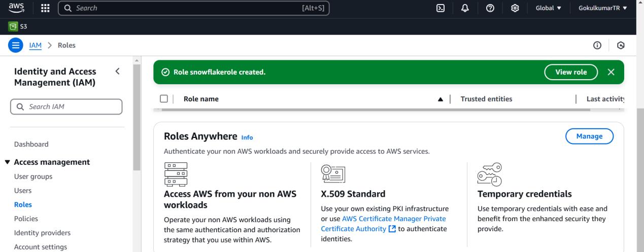Image resolution: width=644 pixels, height=252 pixels.
Task: Open the settings gear icon
Action: click(x=514, y=8)
